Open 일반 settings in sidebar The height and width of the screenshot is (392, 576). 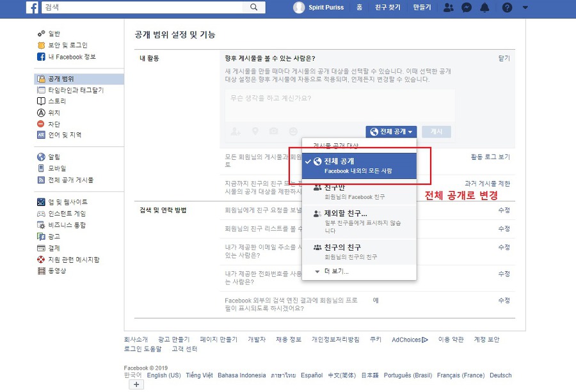54,34
